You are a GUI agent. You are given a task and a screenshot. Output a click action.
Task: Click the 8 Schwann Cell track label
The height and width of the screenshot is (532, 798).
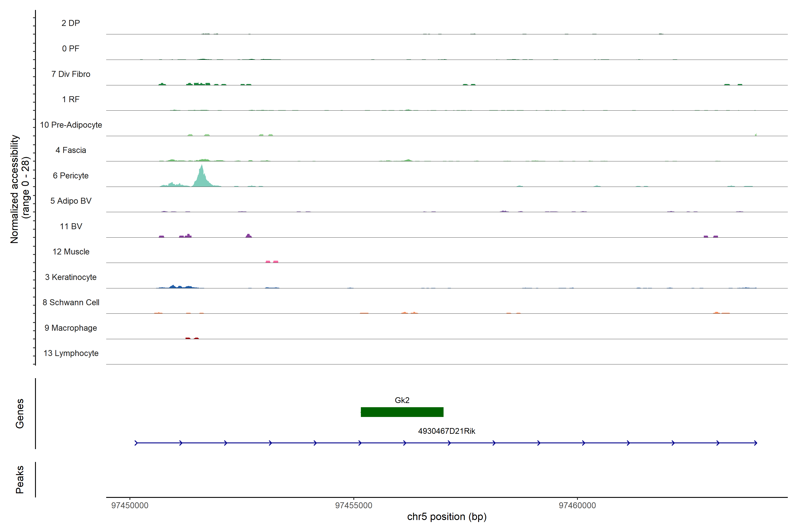[x=71, y=302]
